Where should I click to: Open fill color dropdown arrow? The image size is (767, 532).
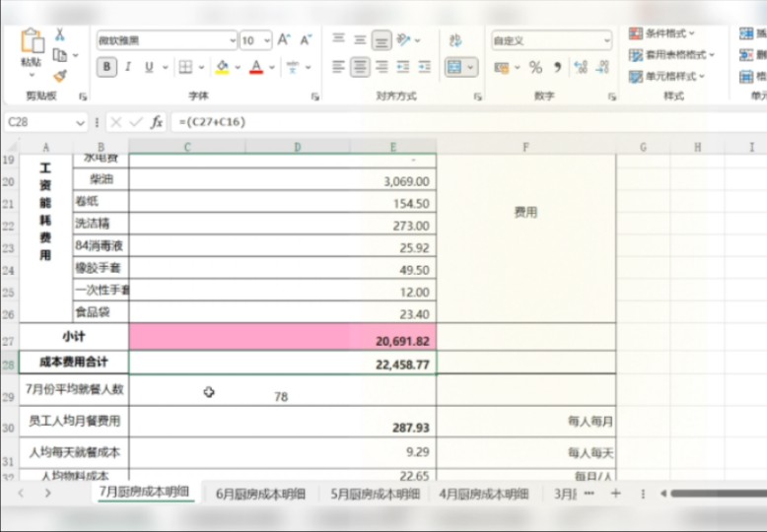(x=238, y=67)
